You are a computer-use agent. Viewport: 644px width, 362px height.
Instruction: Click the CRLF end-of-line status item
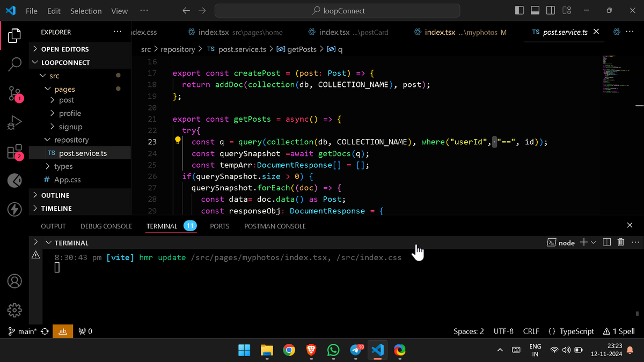(x=531, y=331)
